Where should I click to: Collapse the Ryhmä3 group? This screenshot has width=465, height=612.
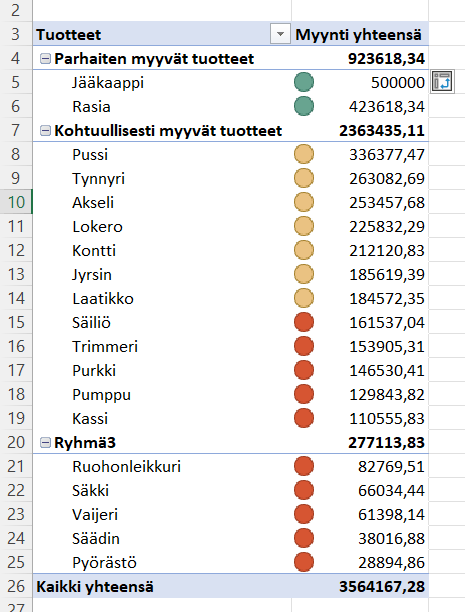[46, 443]
